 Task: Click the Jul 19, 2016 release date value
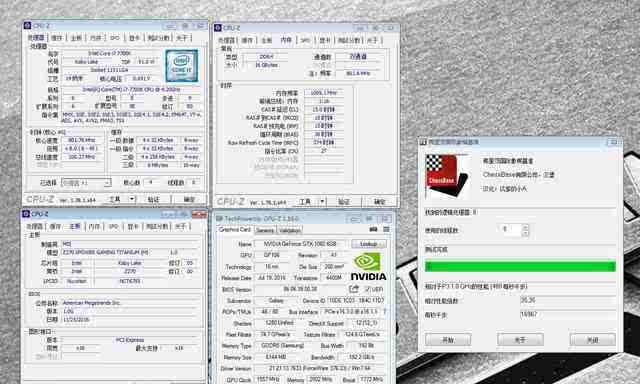tap(271, 278)
